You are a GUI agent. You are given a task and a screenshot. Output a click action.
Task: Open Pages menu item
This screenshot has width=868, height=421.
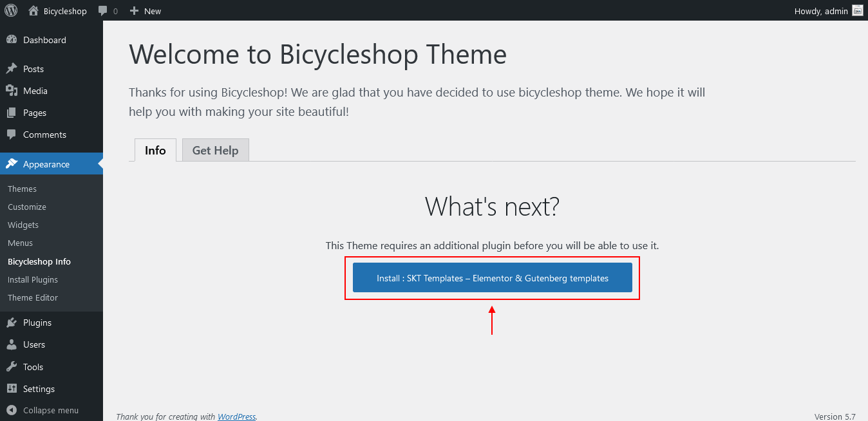point(35,113)
